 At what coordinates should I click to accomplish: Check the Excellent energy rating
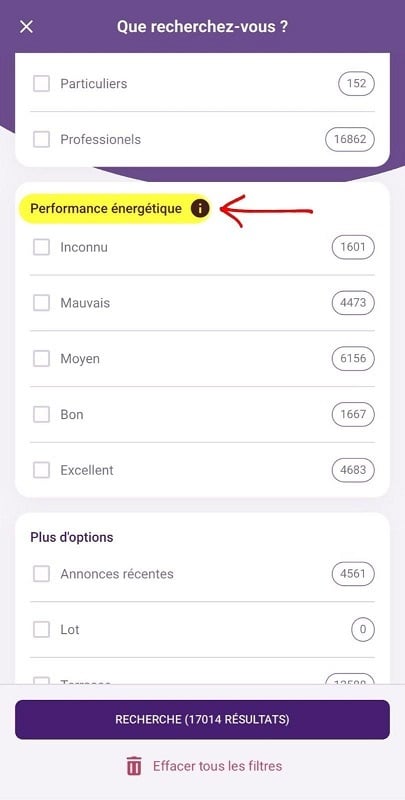[x=41, y=470]
